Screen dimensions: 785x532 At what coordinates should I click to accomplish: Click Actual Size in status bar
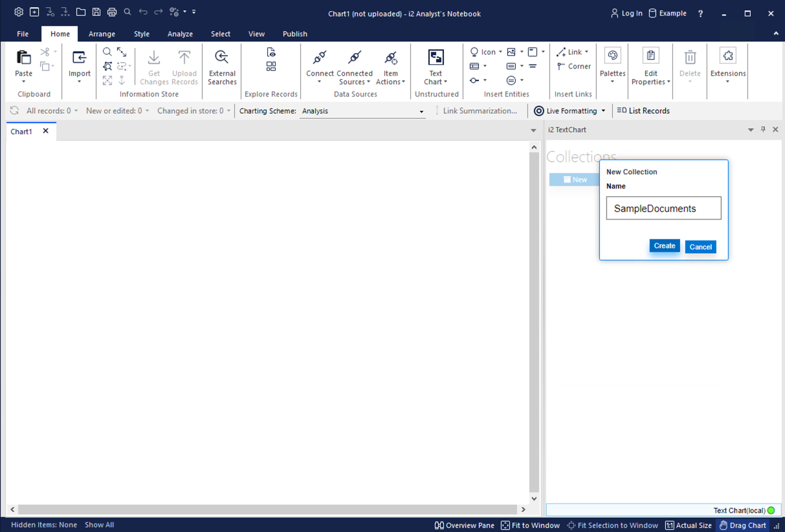[x=689, y=526]
